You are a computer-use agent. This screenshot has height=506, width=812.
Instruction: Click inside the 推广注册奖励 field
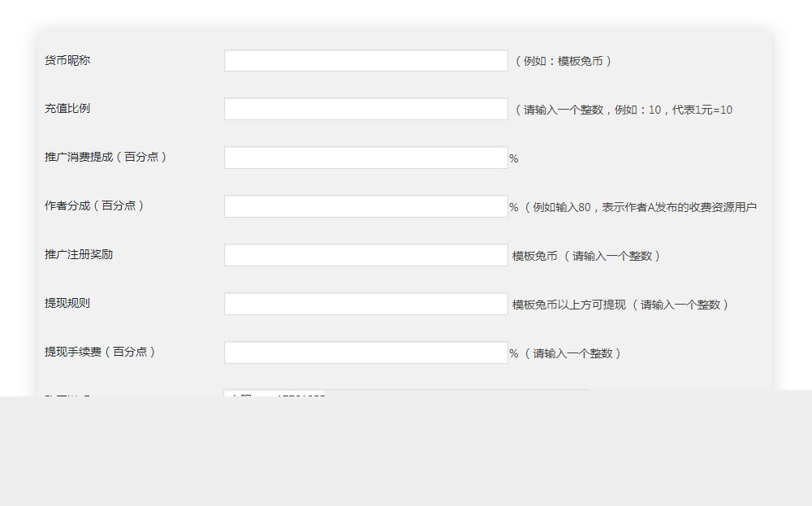[365, 254]
